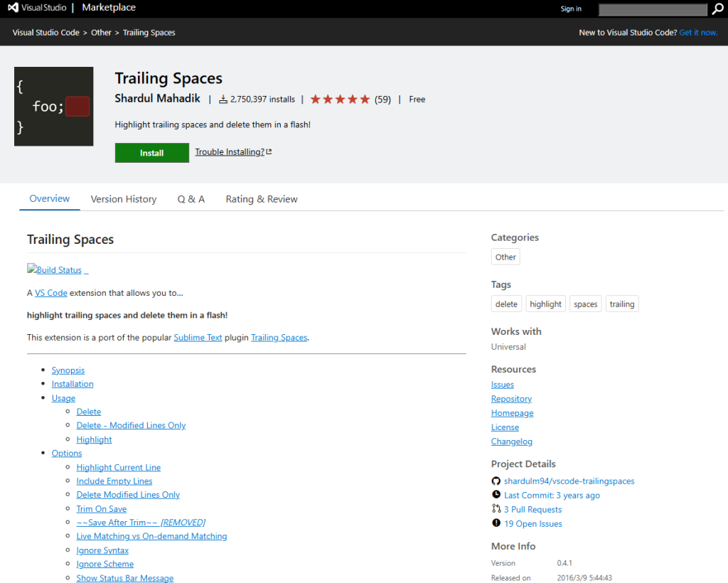Open the License resource link

point(505,427)
